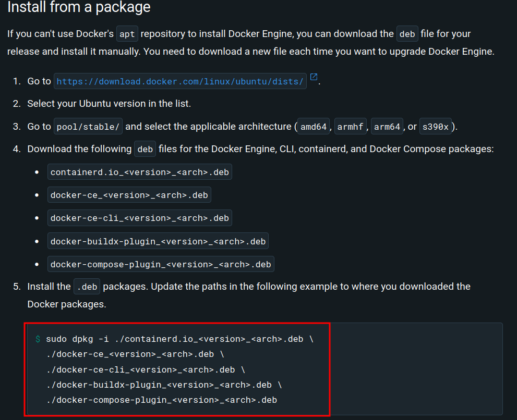Click the external link icon after the URL
Image resolution: width=517 pixels, height=420 pixels.
coord(314,77)
